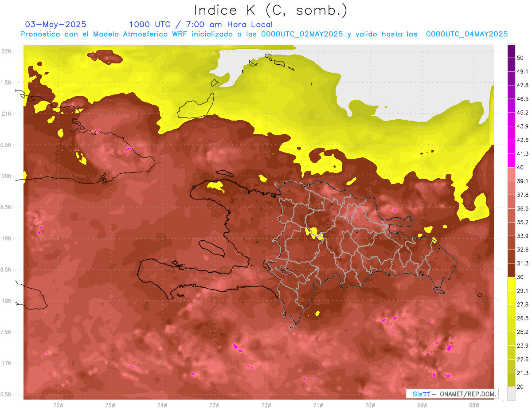Image resolution: width=532 pixels, height=411 pixels.
Task: Click the '73W' longitude axis label
Action: coord(214,405)
